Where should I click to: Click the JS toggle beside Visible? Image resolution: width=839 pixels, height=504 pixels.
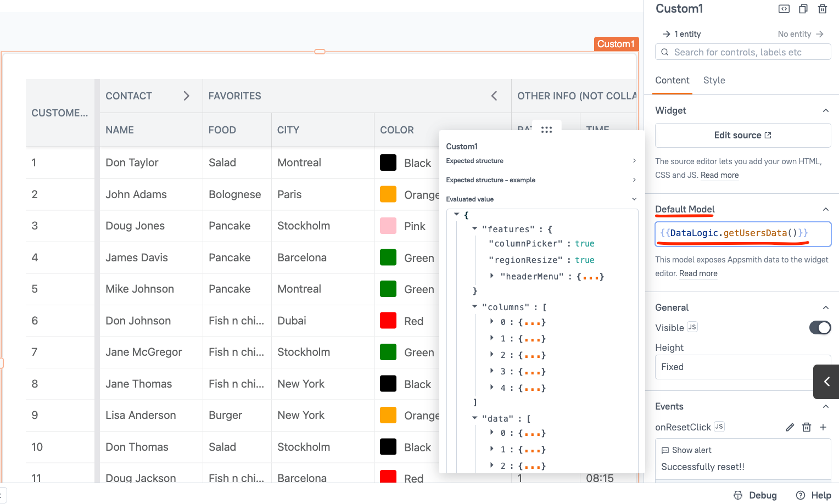point(692,327)
